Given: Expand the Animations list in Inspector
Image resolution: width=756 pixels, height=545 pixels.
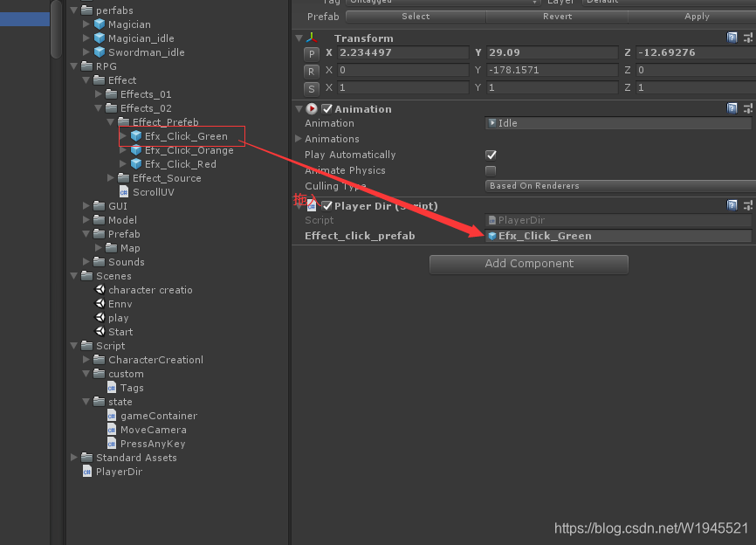Looking at the screenshot, I should [299, 139].
